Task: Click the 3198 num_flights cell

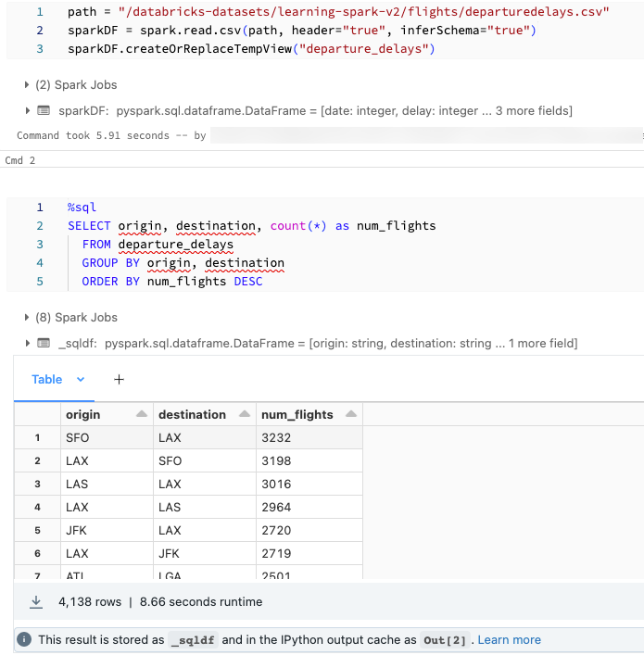Action: pos(277,460)
